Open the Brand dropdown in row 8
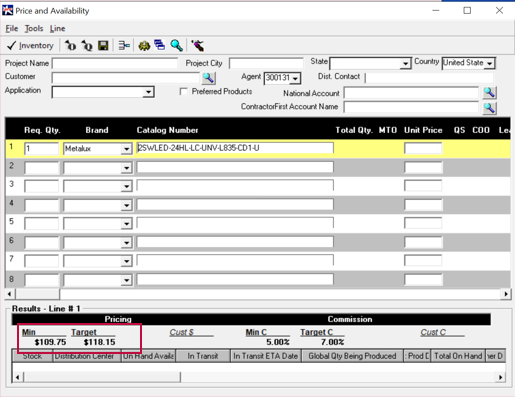The width and height of the screenshot is (515, 397). [x=127, y=280]
